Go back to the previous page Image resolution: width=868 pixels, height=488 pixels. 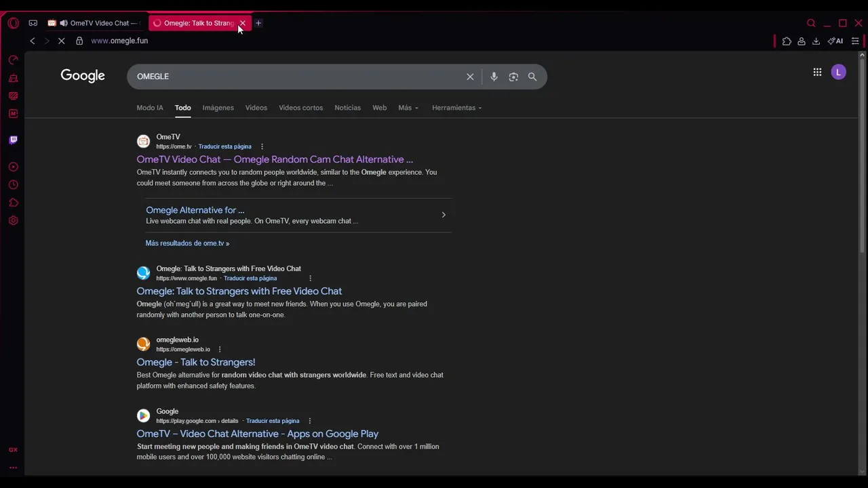(x=33, y=41)
